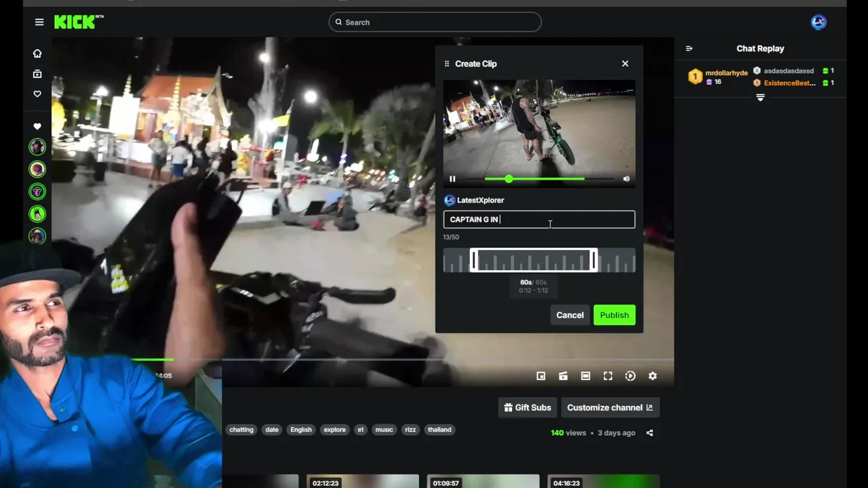This screenshot has width=868, height=488.
Task: Mute the clip preview volume
Action: click(x=626, y=179)
